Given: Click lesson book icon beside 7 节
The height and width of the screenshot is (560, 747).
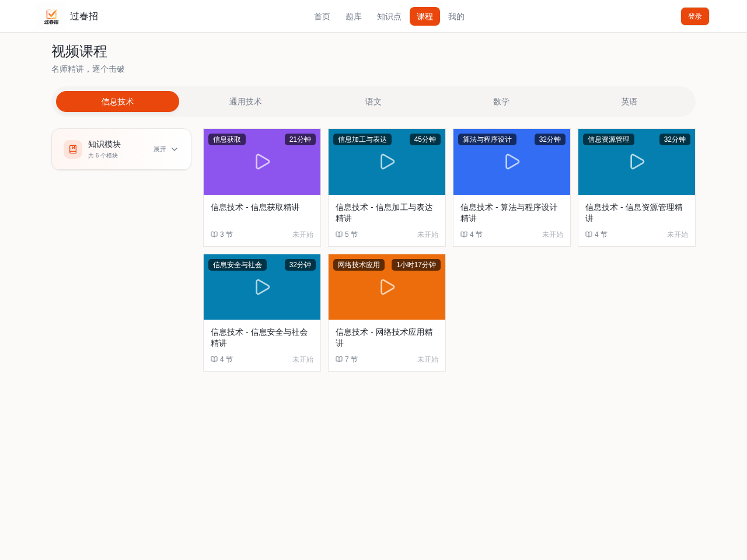Looking at the screenshot, I should [x=339, y=359].
